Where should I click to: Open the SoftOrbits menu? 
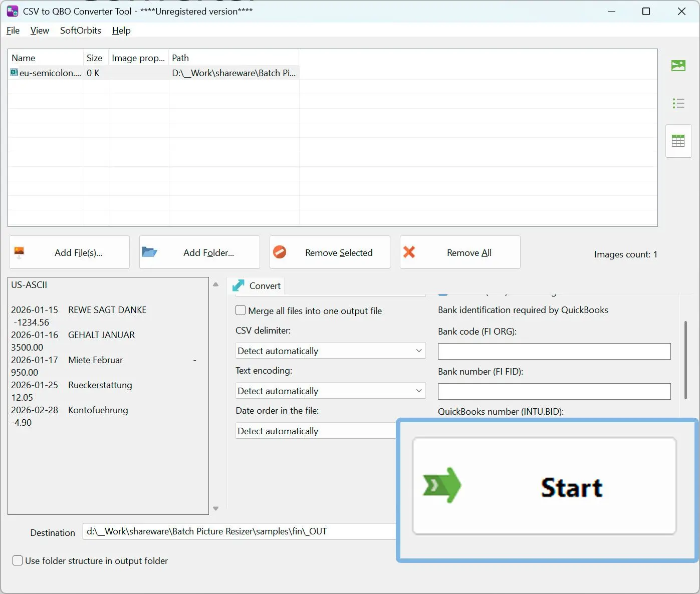pyautogui.click(x=81, y=31)
